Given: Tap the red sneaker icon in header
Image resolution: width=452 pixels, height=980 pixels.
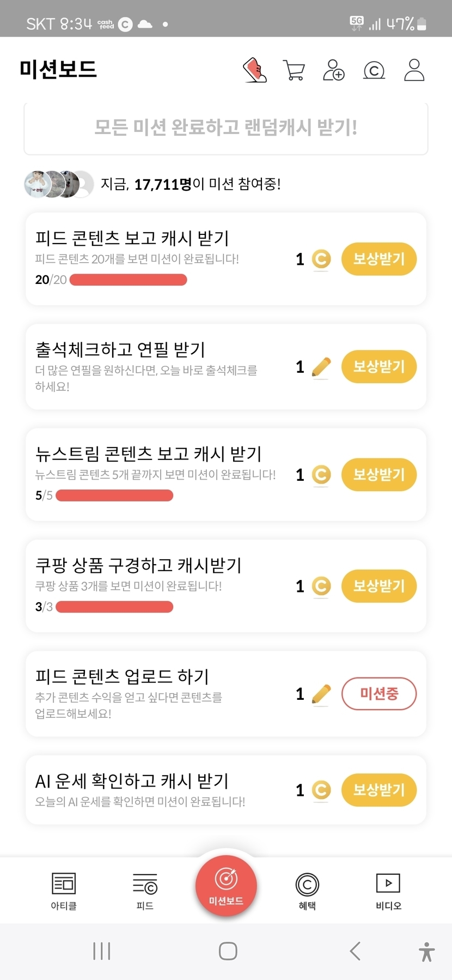Looking at the screenshot, I should point(254,70).
